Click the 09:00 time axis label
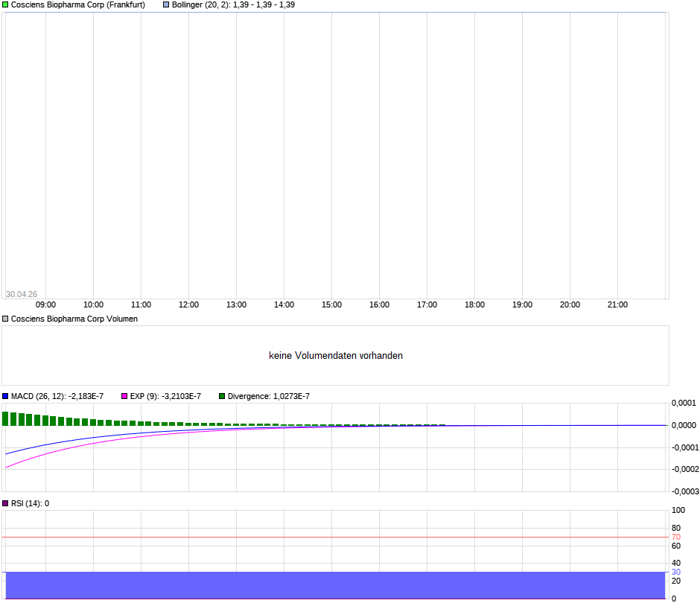Image resolution: width=700 pixels, height=606 pixels. (x=45, y=304)
